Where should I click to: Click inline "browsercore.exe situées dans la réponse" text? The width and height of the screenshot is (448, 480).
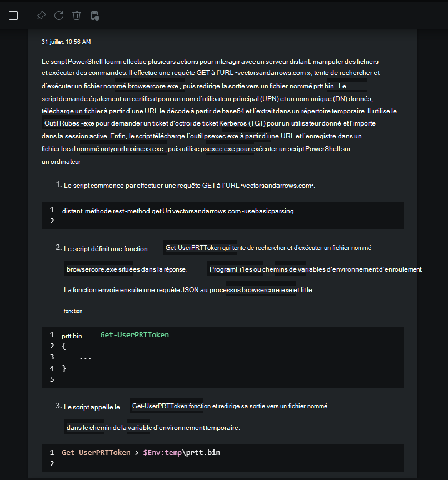[x=126, y=269]
